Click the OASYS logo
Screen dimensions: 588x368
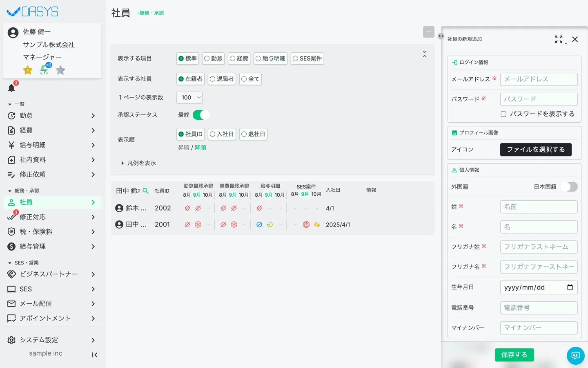pyautogui.click(x=33, y=11)
